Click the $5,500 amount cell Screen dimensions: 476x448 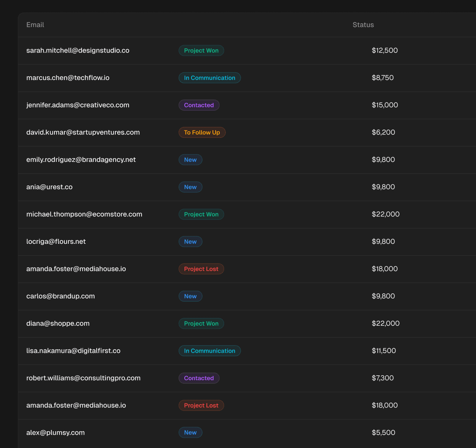tap(383, 433)
